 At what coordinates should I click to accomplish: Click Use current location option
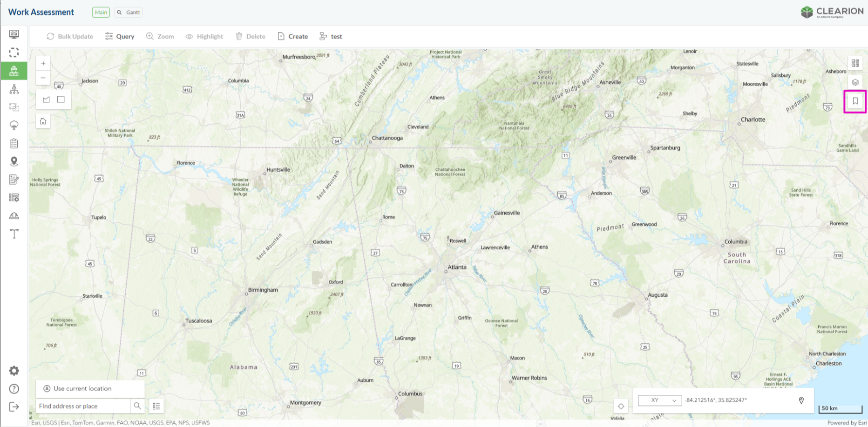pyautogui.click(x=90, y=388)
